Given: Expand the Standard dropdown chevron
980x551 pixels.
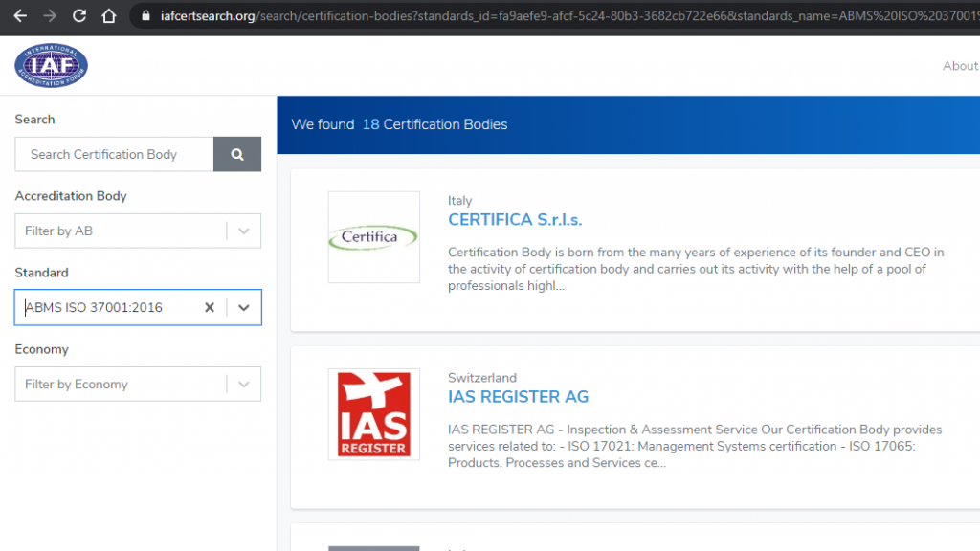Looking at the screenshot, I should click(243, 307).
